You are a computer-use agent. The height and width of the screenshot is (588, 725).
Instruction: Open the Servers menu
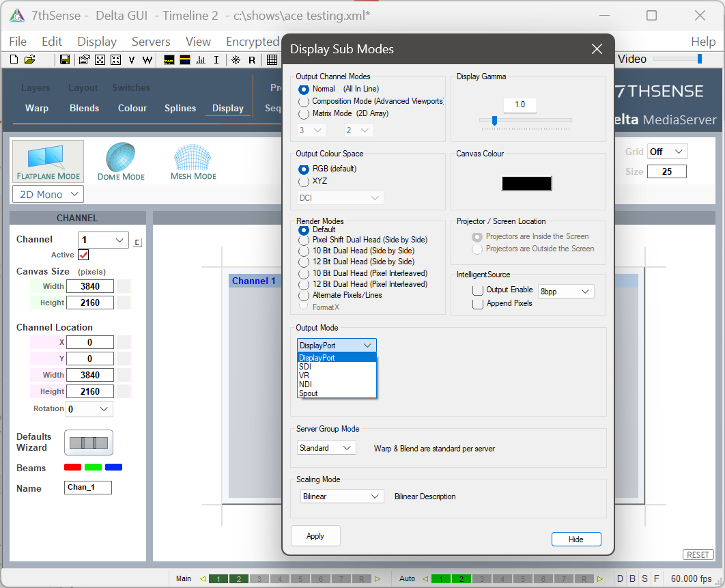point(151,42)
